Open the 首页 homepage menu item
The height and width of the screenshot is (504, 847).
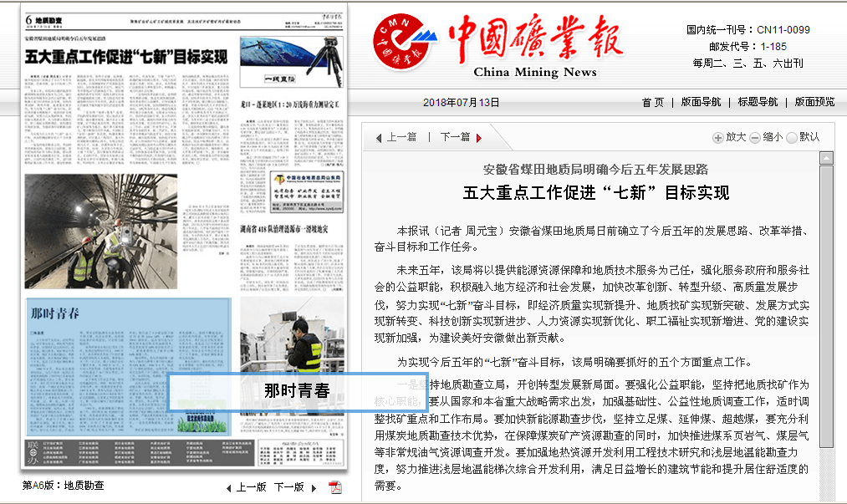pyautogui.click(x=651, y=102)
